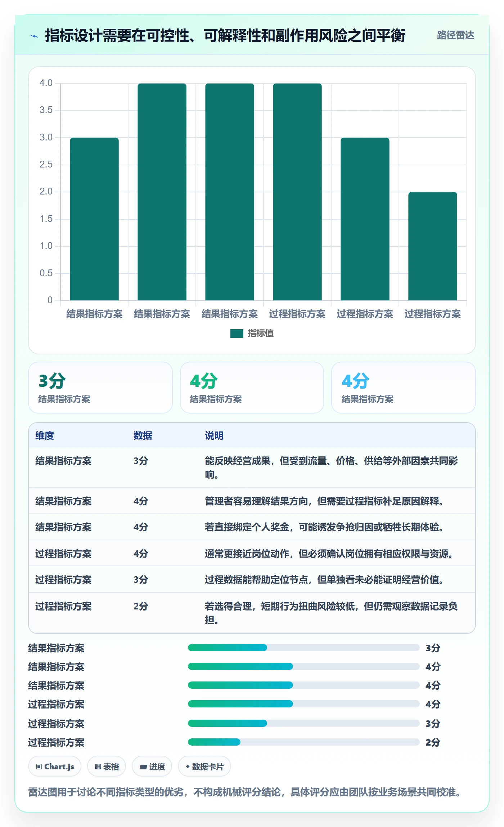Click the Chart.js chip icon

pos(39,766)
